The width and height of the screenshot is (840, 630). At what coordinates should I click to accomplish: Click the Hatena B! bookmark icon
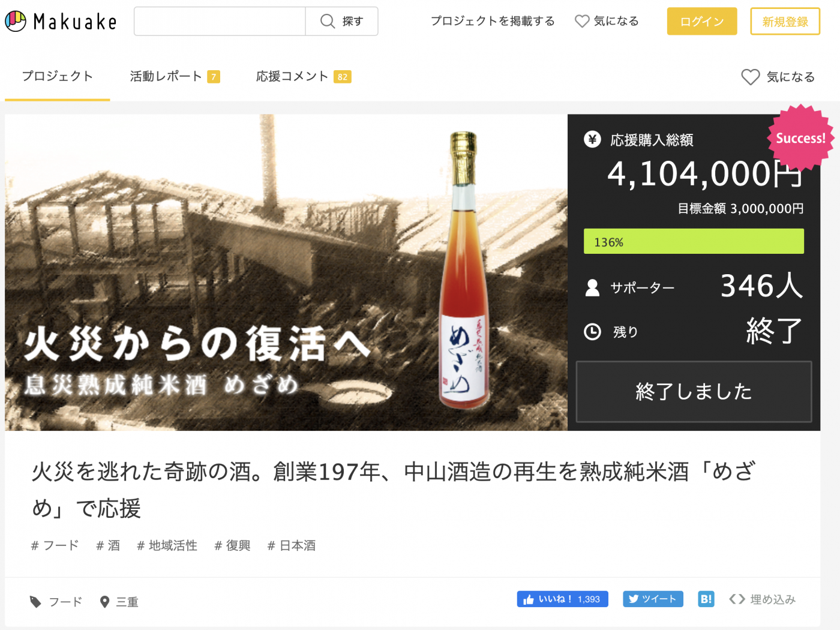tap(706, 599)
